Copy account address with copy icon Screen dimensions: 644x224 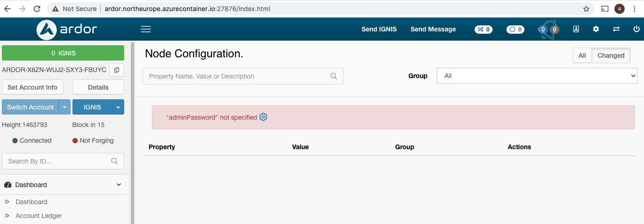click(116, 70)
